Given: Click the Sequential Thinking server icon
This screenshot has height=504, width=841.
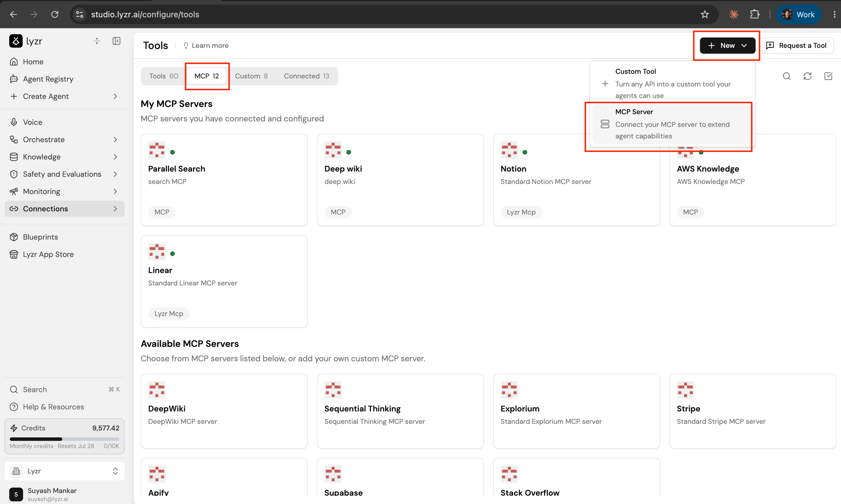Looking at the screenshot, I should (x=333, y=390).
